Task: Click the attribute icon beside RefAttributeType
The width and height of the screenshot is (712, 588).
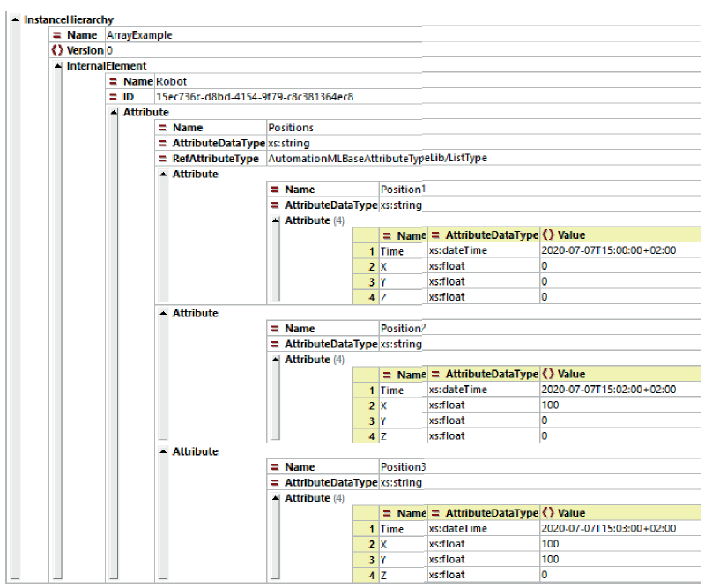Action: point(163,159)
